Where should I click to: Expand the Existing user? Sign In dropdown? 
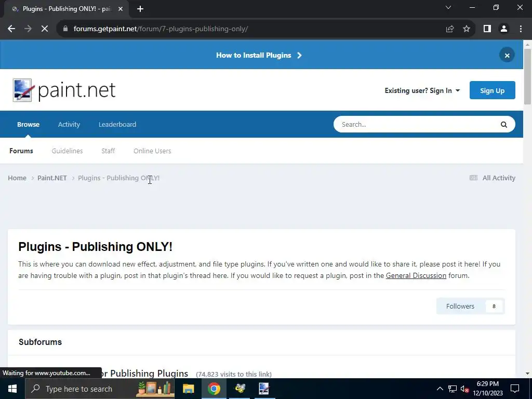[422, 90]
